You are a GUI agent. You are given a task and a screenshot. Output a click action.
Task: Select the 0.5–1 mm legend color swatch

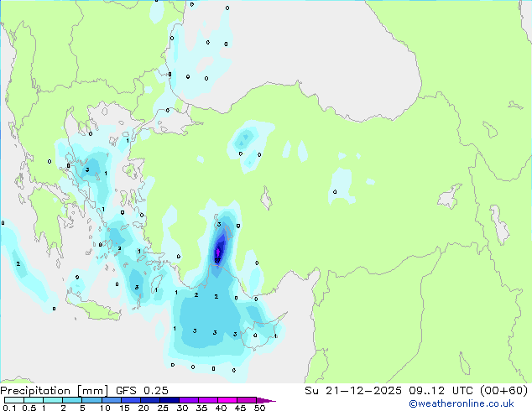pos(34,400)
